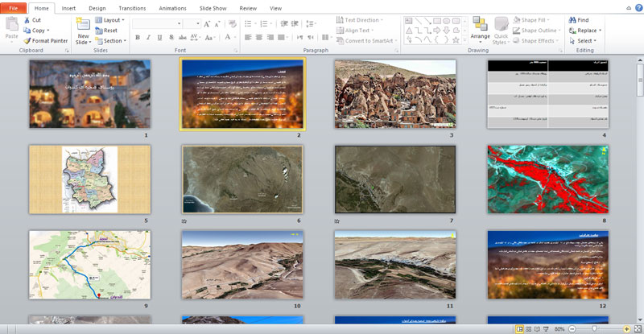This screenshot has height=334, width=644.
Task: Click the New Slide icon
Action: pos(83,26)
